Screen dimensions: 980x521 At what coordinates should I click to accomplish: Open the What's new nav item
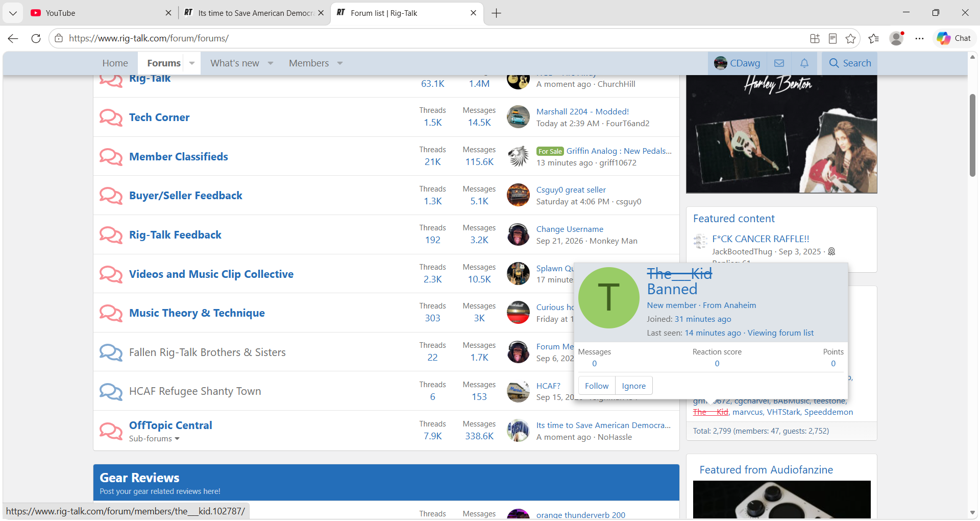[235, 63]
